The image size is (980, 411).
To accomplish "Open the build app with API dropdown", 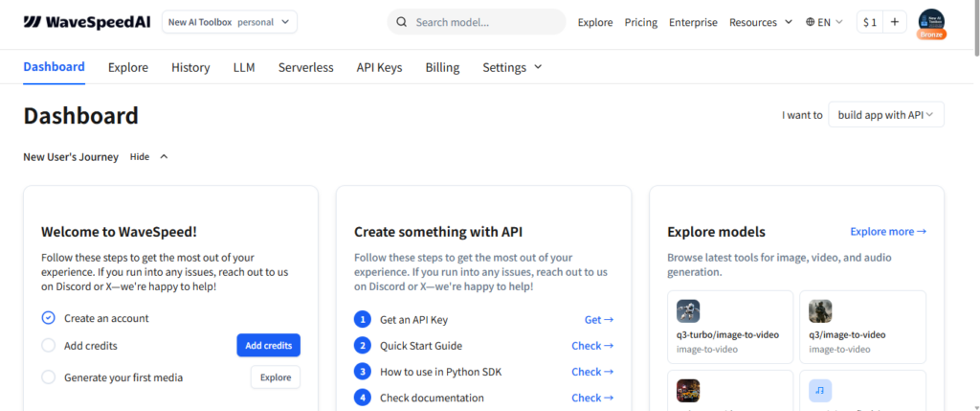I will (x=886, y=115).
